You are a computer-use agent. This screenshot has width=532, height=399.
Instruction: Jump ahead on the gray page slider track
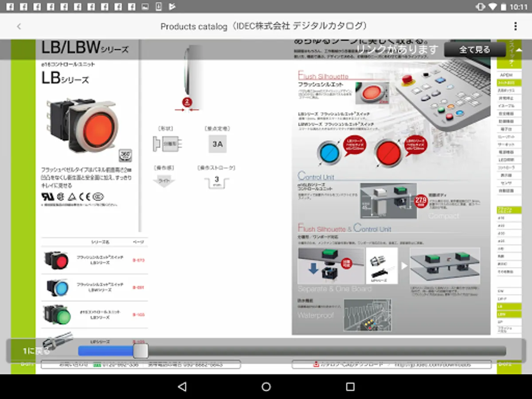[x=327, y=351]
